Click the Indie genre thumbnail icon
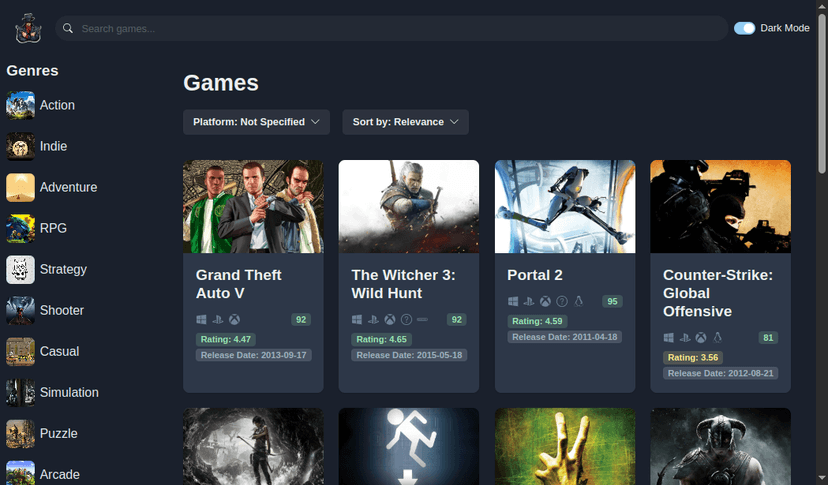Viewport: 828px width, 485px height. pyautogui.click(x=21, y=146)
